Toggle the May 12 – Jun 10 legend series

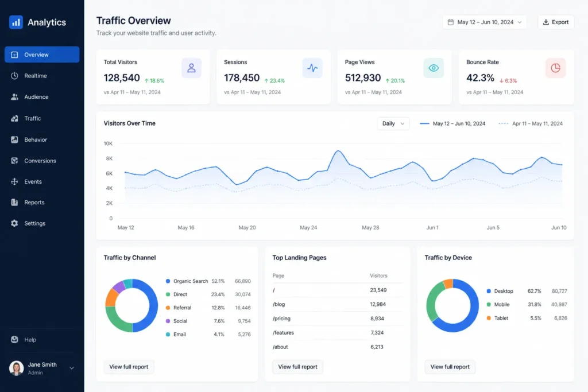(x=452, y=123)
